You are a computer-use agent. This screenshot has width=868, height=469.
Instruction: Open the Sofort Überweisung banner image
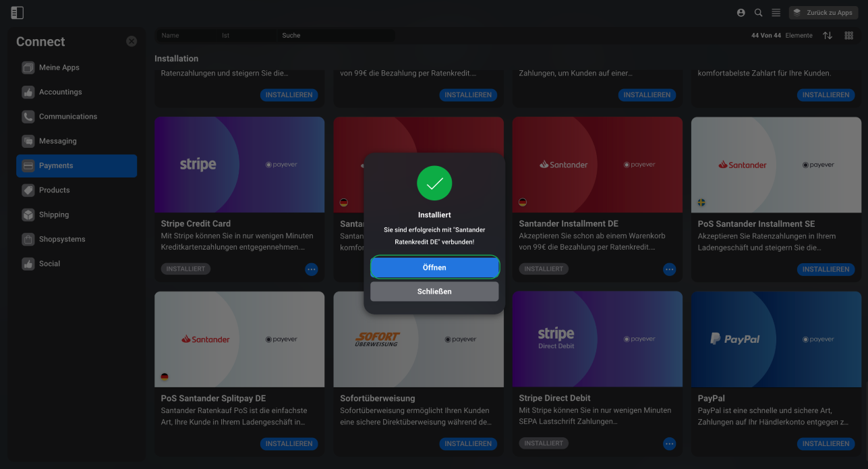click(419, 339)
